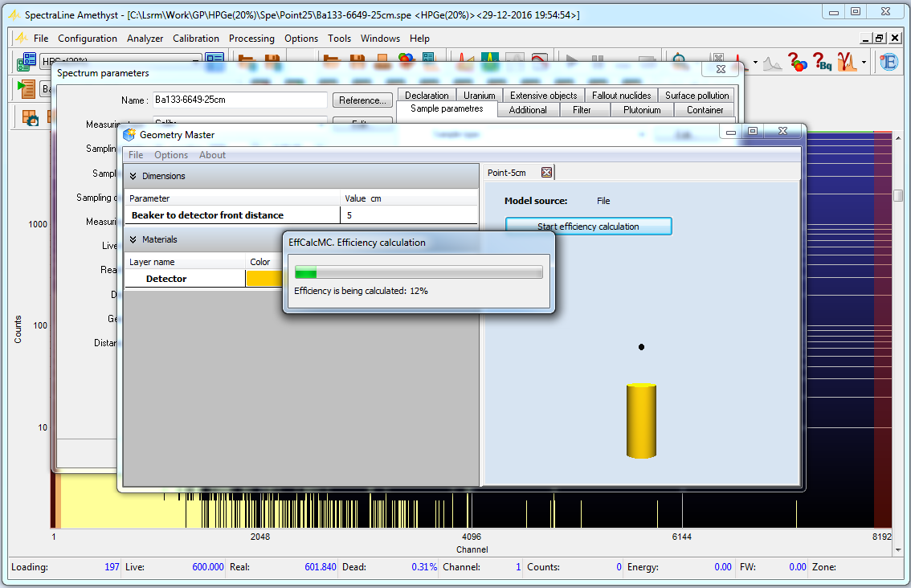Screen dimensions: 911x588
Task: Close the Point-5cm tab with its X icon
Action: [546, 173]
